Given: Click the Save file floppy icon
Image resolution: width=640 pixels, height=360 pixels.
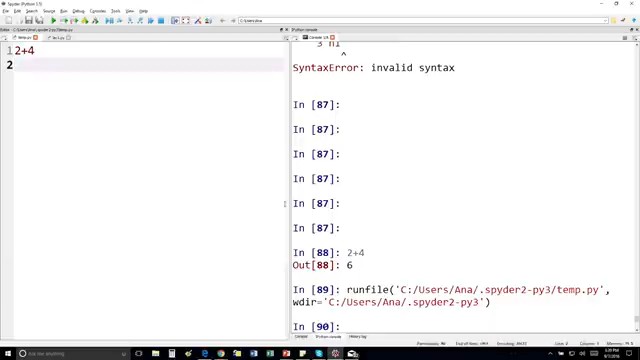Looking at the screenshot, I should click(x=29, y=20).
